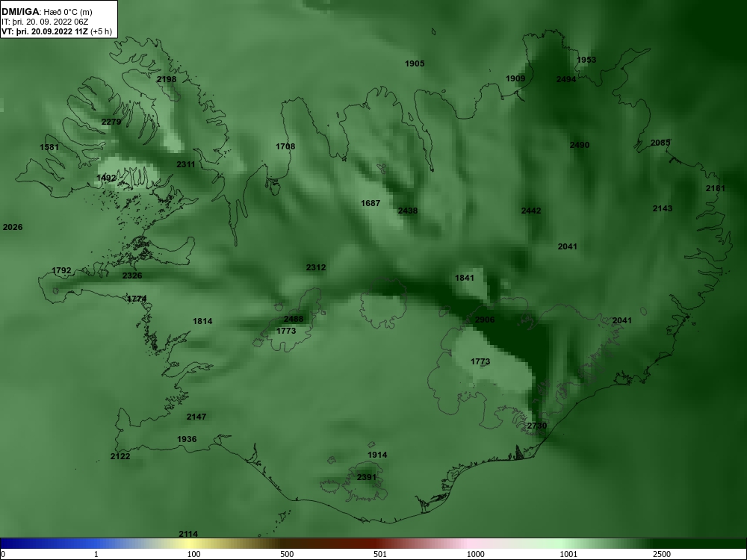Select the 2143 height label
Image resolution: width=747 pixels, height=560 pixels.
point(663,208)
